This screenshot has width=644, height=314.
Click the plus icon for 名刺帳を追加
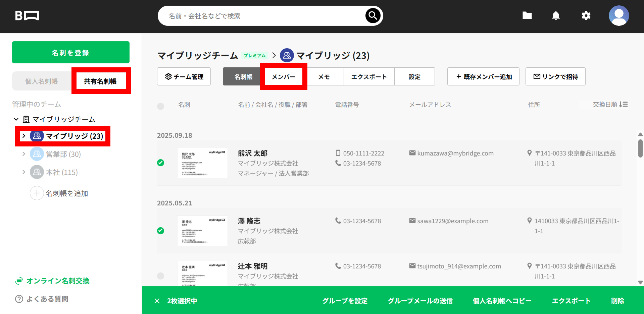pyautogui.click(x=37, y=193)
